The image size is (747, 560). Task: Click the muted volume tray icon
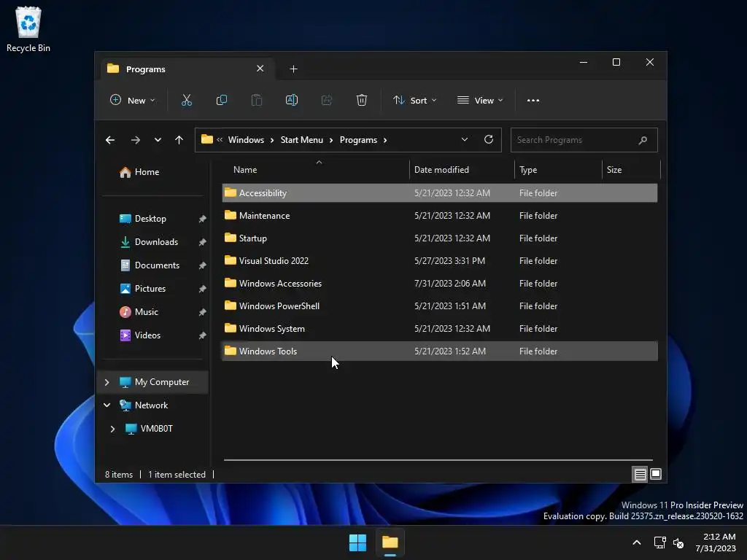click(678, 542)
